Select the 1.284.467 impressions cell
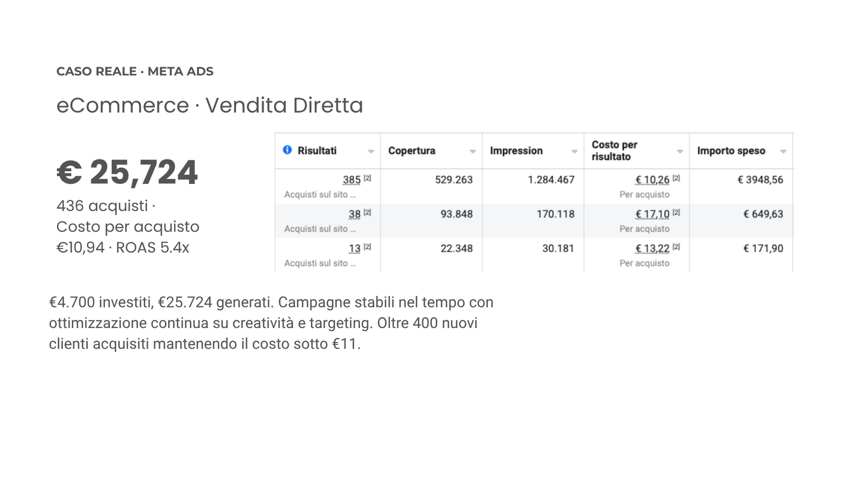The image size is (868, 488). pyautogui.click(x=551, y=179)
